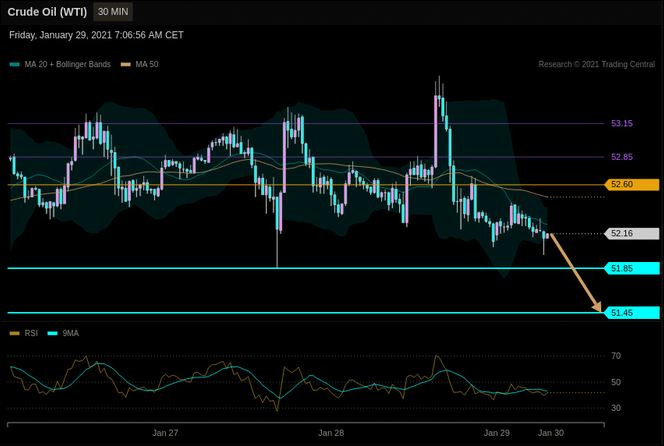Click the Jan 30 date axis label
Screen dimensions: 664x446
(x=551, y=433)
